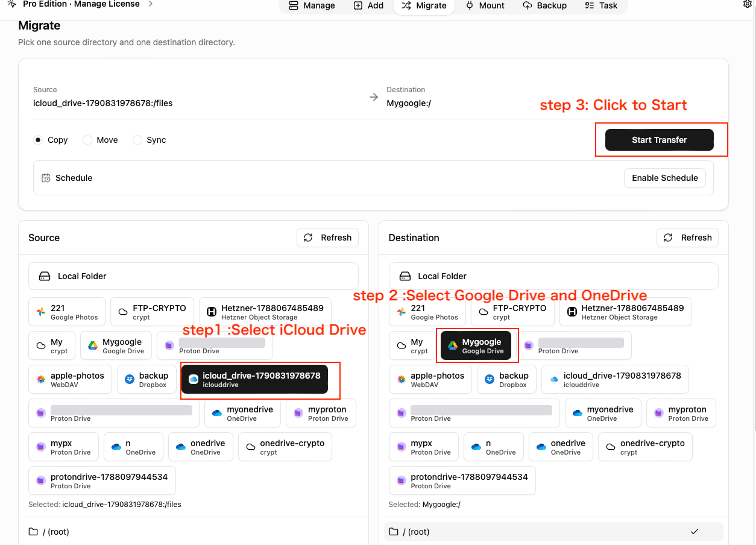756x545 pixels.
Task: Select apple-photos WebDAV in Source
Action: point(70,379)
